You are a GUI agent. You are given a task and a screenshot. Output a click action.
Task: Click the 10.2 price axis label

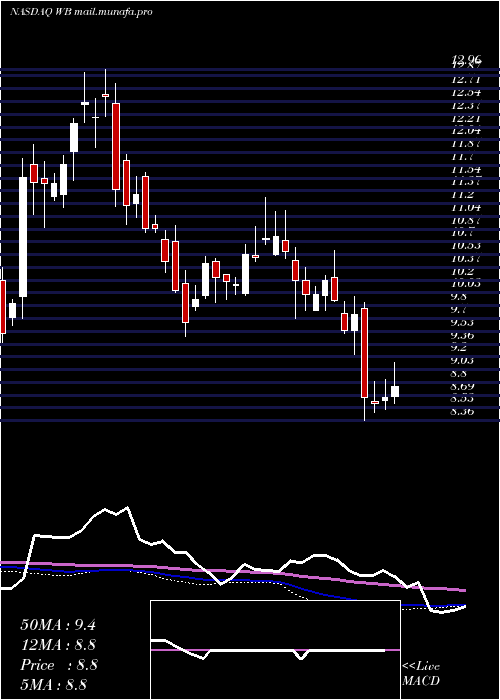point(462,271)
